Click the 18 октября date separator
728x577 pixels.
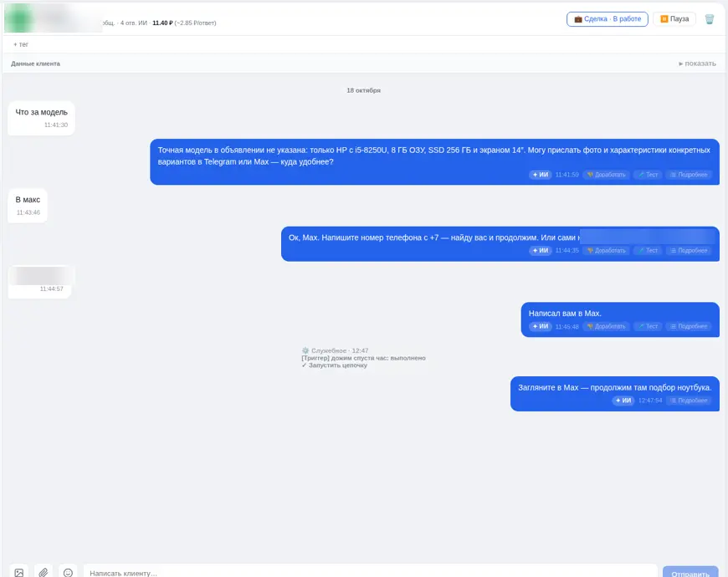(363, 90)
